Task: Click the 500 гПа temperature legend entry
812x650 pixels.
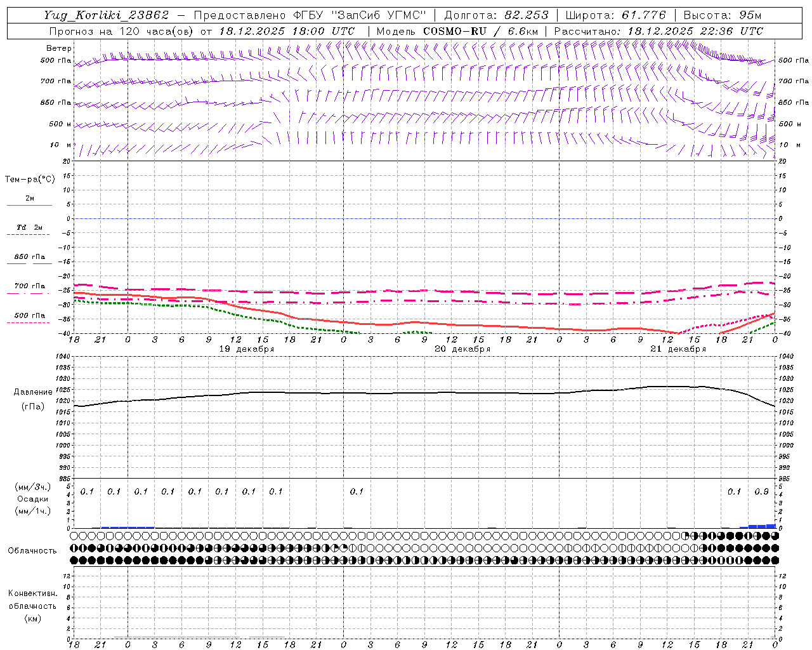Action: tap(29, 315)
